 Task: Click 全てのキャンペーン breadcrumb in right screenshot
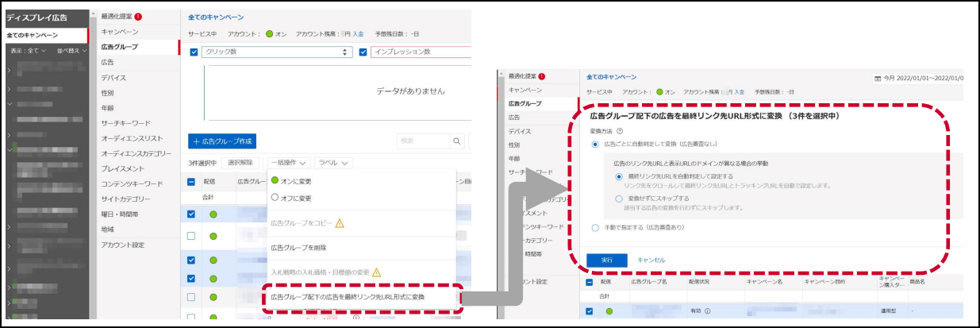pyautogui.click(x=612, y=77)
